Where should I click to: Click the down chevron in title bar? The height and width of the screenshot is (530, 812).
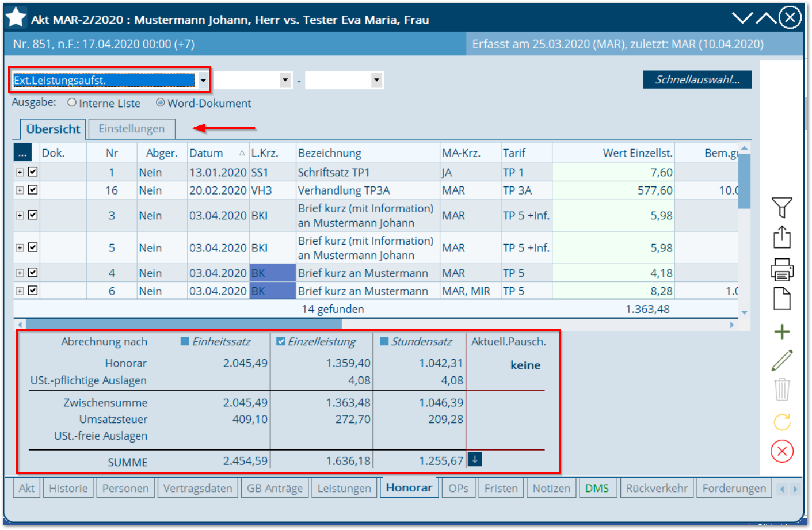click(x=742, y=18)
